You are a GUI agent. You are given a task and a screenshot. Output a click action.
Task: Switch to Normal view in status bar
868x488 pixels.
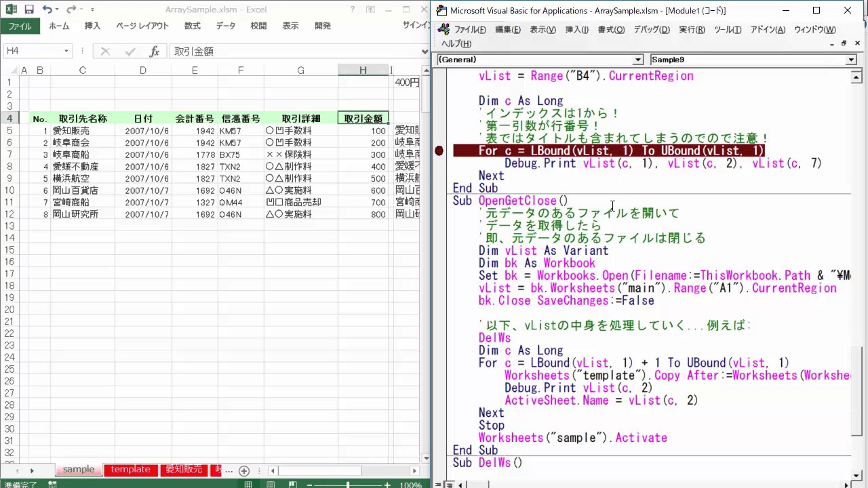(x=248, y=485)
